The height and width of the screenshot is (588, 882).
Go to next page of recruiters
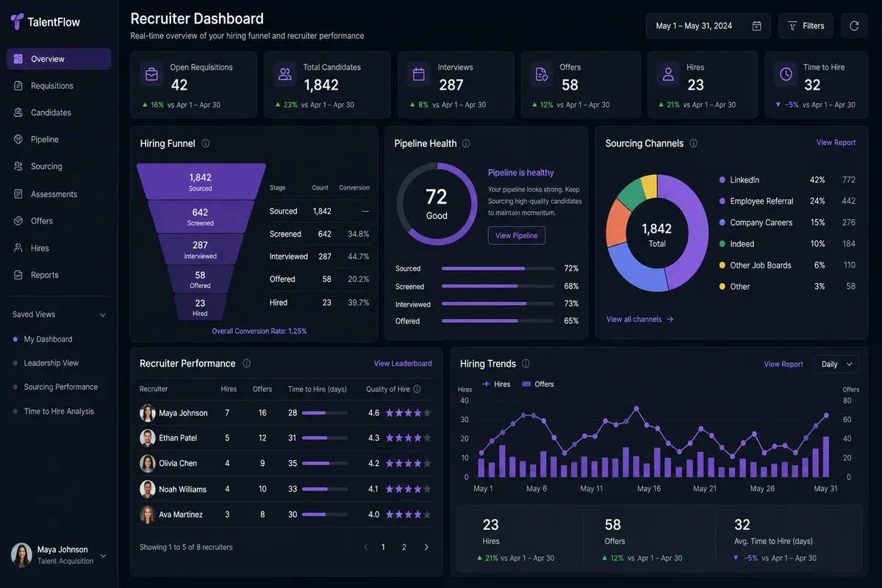(x=426, y=548)
